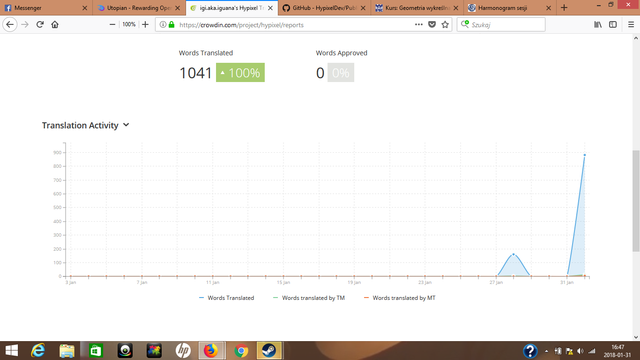Zoom in with the plus button
The width and height of the screenshot is (640, 360).
(x=145, y=24)
